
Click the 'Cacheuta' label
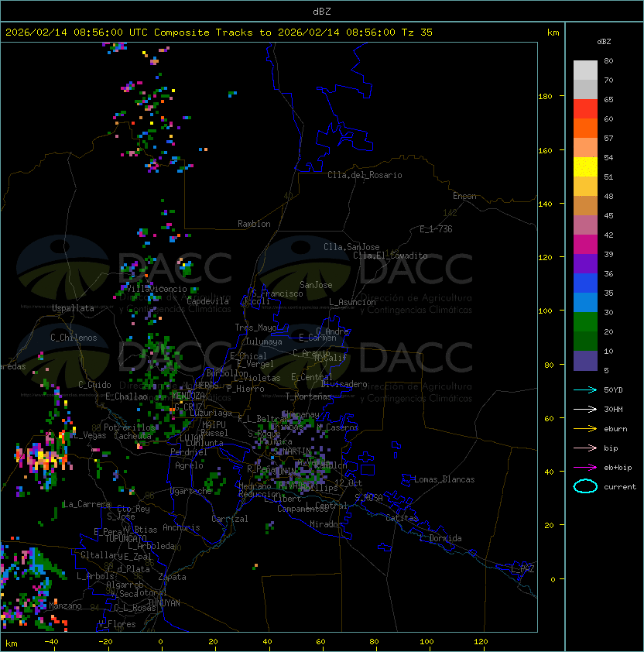132,436
